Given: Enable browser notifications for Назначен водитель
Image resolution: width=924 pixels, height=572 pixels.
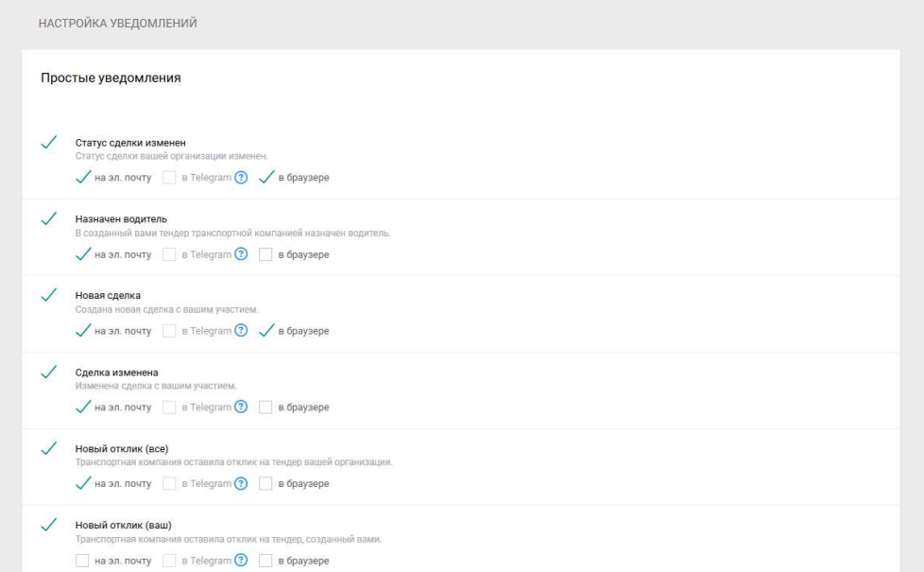Looking at the screenshot, I should [x=265, y=254].
